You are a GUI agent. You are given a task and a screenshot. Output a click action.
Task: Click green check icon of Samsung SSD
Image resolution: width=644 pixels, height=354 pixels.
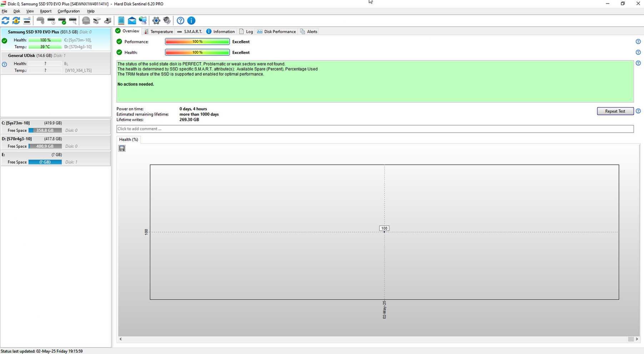click(4, 41)
